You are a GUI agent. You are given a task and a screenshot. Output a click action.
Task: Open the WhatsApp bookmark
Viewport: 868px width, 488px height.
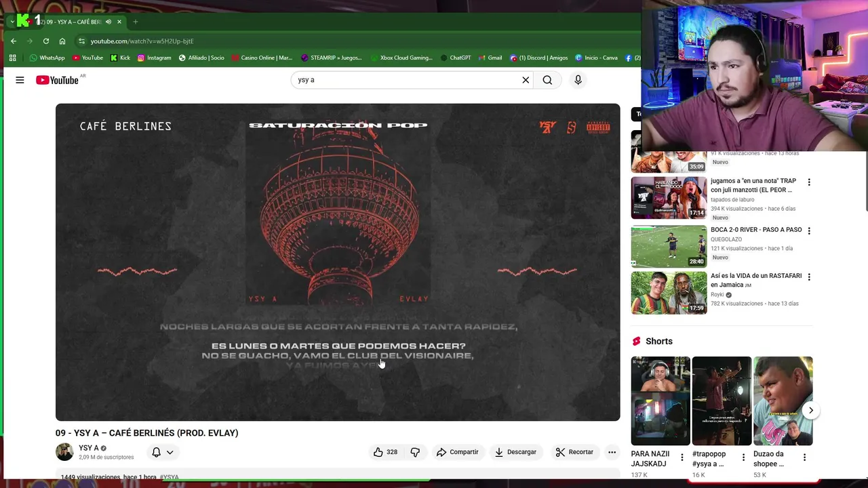point(47,58)
